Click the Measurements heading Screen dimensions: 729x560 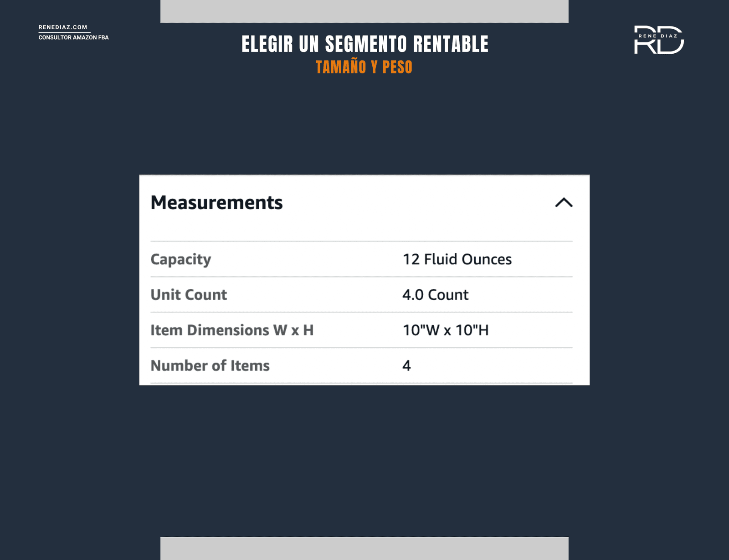pos(216,203)
